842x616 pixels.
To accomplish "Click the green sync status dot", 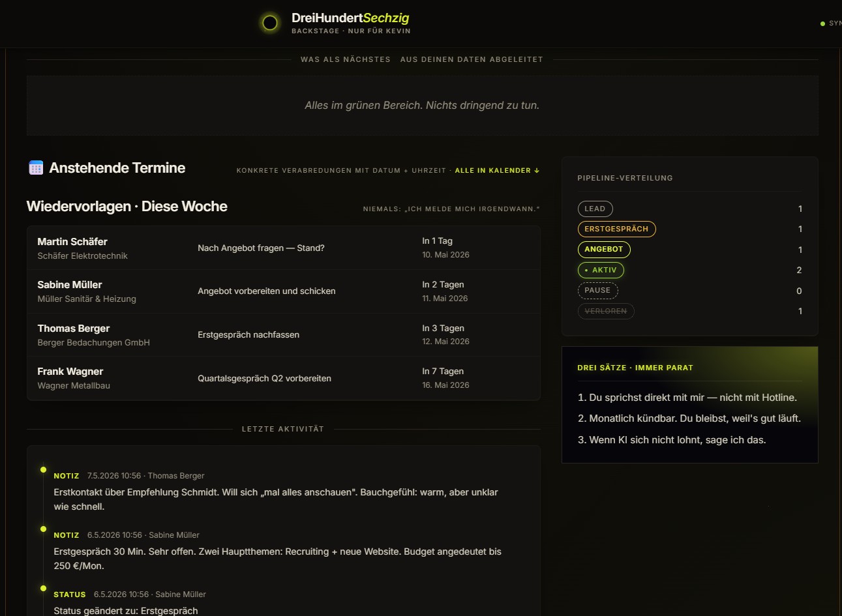I will [822, 23].
